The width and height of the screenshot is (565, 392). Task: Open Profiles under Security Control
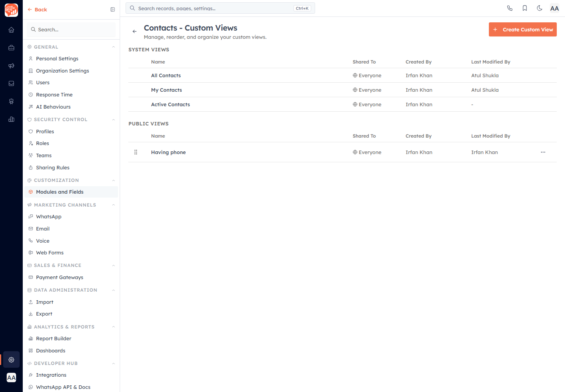[71, 131]
